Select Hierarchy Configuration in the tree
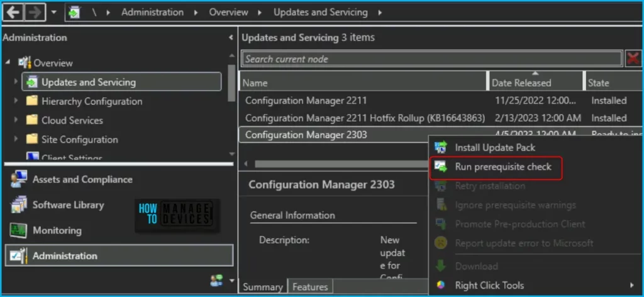The image size is (644, 297). 92,101
